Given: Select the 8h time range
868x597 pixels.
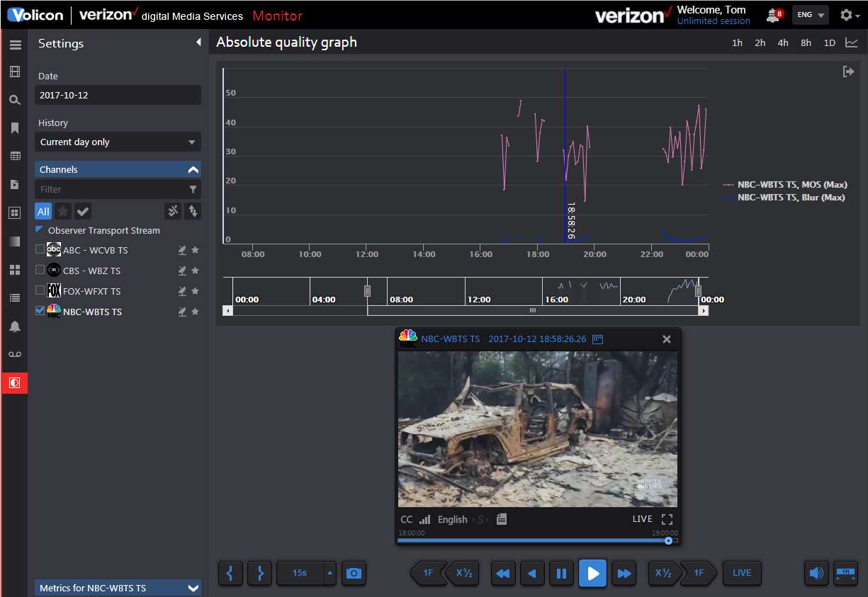Looking at the screenshot, I should (806, 43).
